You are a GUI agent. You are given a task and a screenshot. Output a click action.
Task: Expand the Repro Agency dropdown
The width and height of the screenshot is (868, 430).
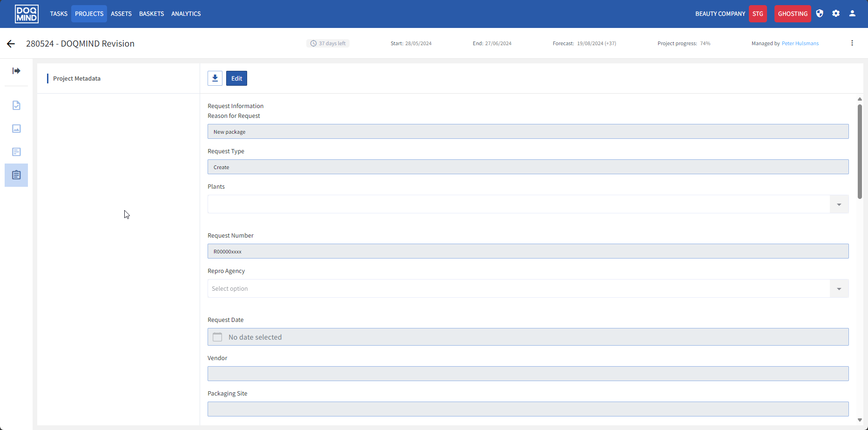click(x=839, y=289)
